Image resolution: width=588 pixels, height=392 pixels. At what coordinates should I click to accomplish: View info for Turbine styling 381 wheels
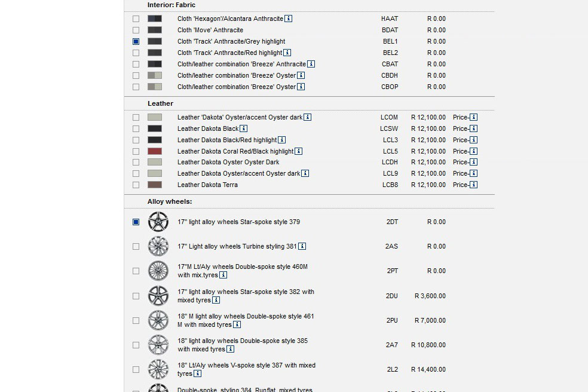pos(302,246)
